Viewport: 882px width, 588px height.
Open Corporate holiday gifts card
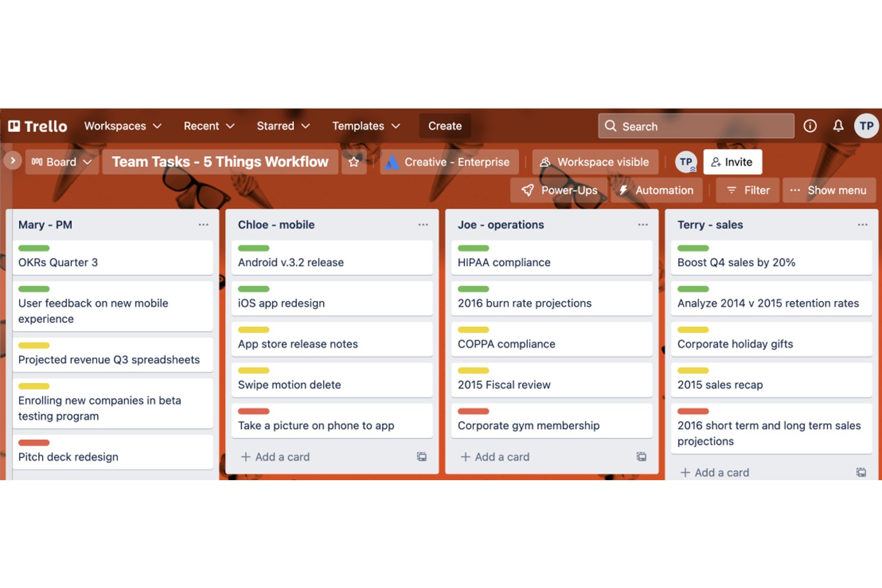[x=772, y=339]
